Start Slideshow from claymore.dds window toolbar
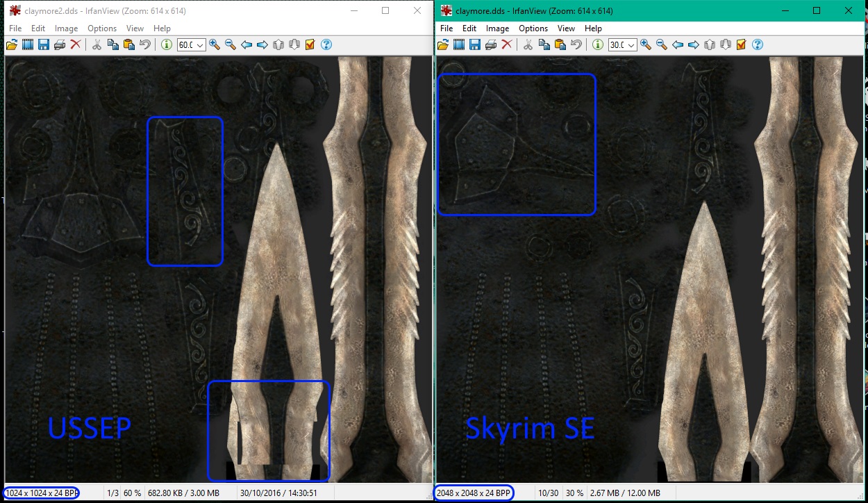 point(459,44)
